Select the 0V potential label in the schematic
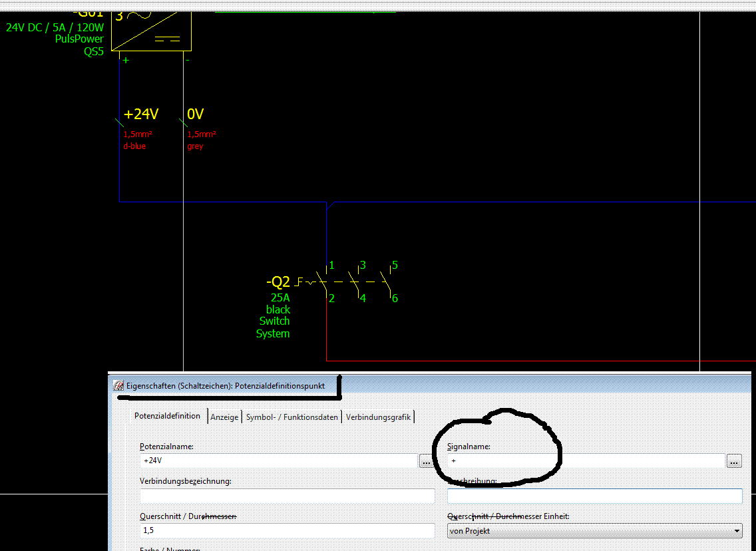Image resolution: width=756 pixels, height=551 pixels. point(195,114)
